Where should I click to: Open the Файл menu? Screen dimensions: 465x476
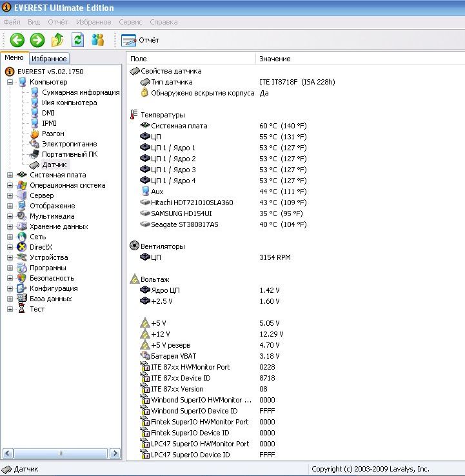(x=12, y=22)
